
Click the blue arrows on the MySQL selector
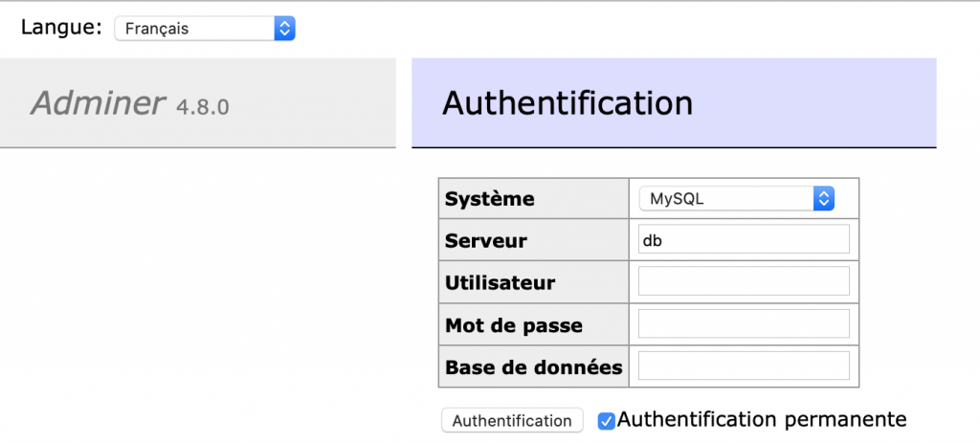[824, 199]
